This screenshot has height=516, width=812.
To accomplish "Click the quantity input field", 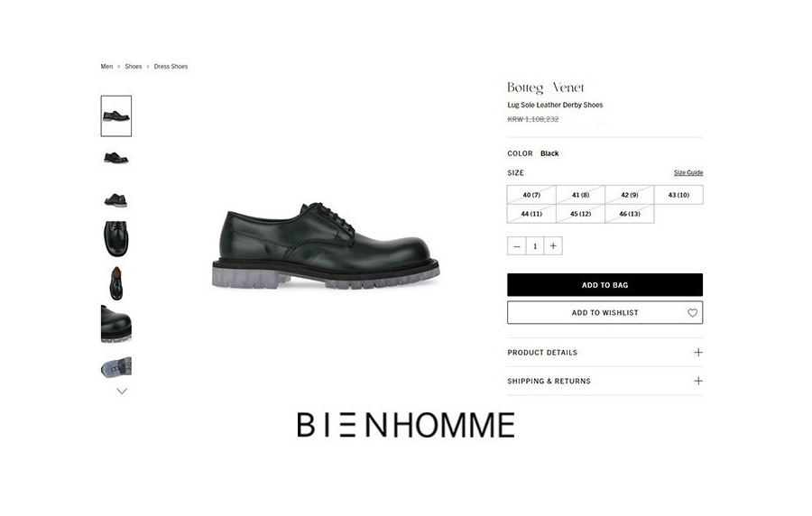I will (x=535, y=246).
